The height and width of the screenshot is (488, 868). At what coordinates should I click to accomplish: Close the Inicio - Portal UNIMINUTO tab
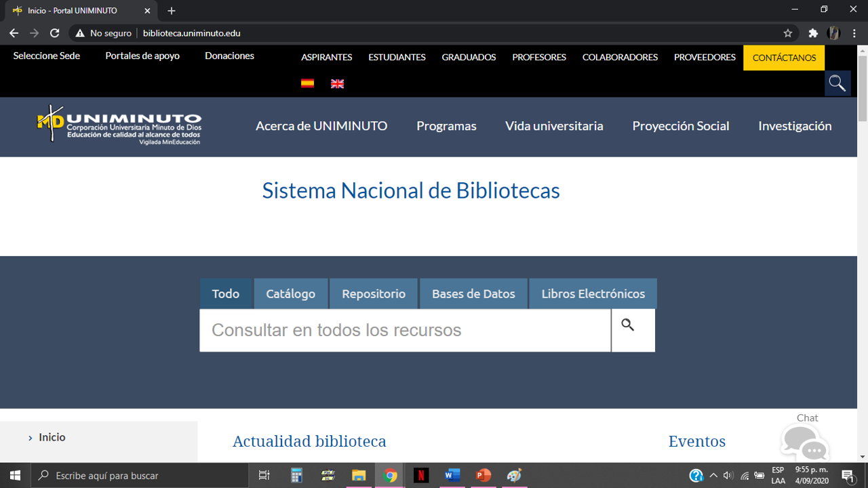147,11
